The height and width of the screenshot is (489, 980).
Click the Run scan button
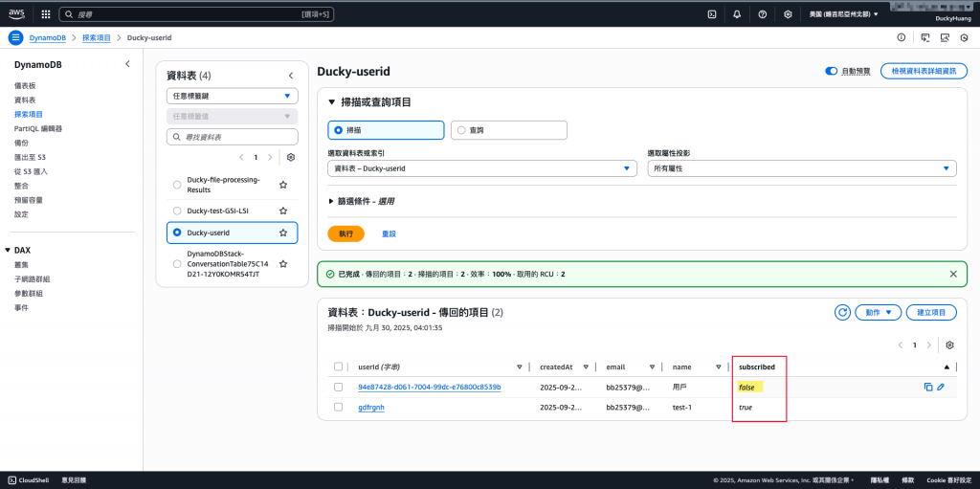click(x=346, y=233)
